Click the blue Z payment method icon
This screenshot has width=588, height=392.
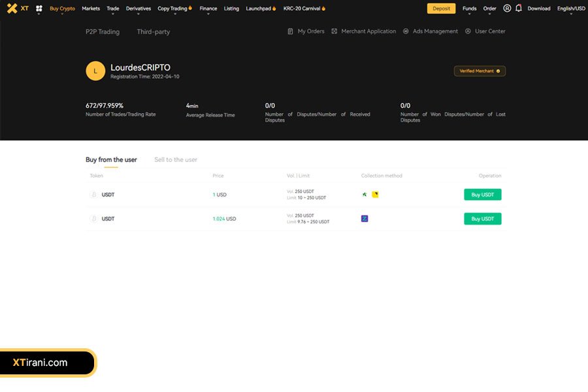(365, 219)
